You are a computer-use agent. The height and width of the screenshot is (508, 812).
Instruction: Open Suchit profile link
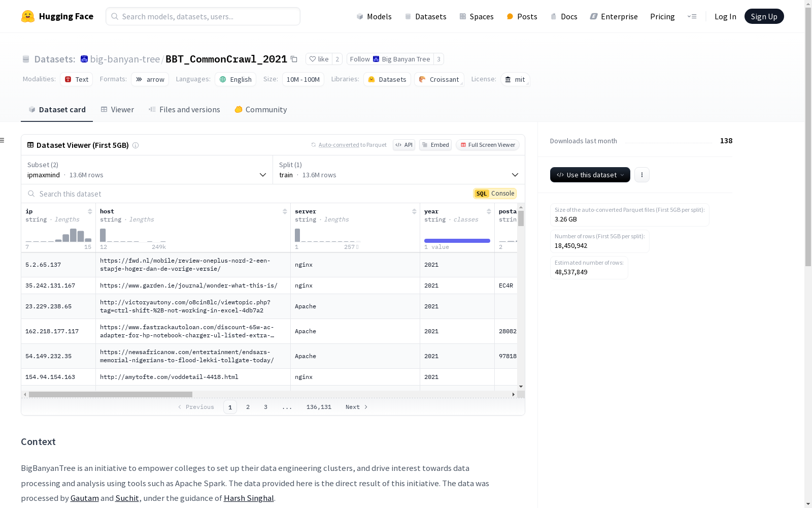point(127,498)
